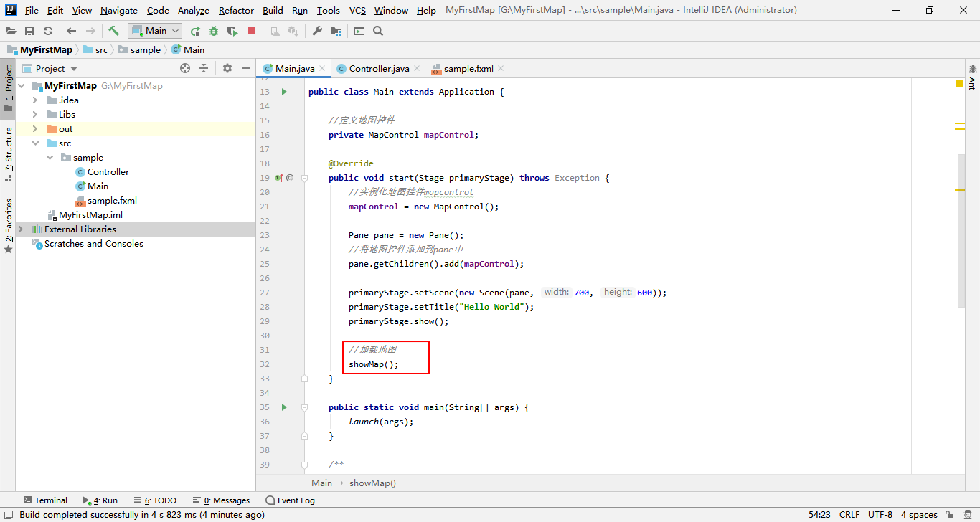The image size is (980, 522).
Task: Navigate forward with the right arrow
Action: 90,31
